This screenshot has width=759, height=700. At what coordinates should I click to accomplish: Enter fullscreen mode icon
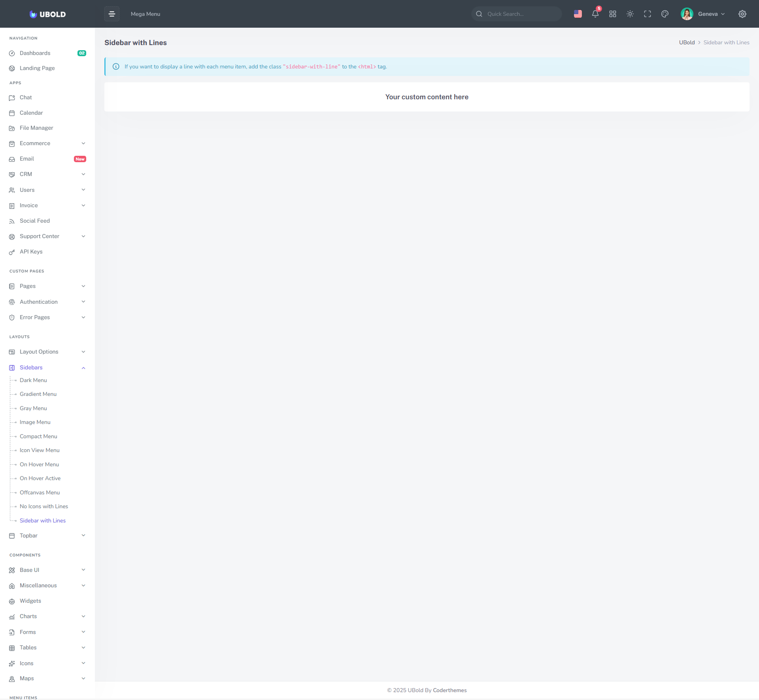point(648,14)
